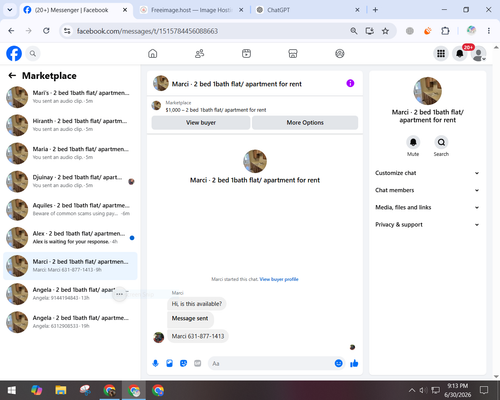Open the Reels video icon

tap(246, 53)
